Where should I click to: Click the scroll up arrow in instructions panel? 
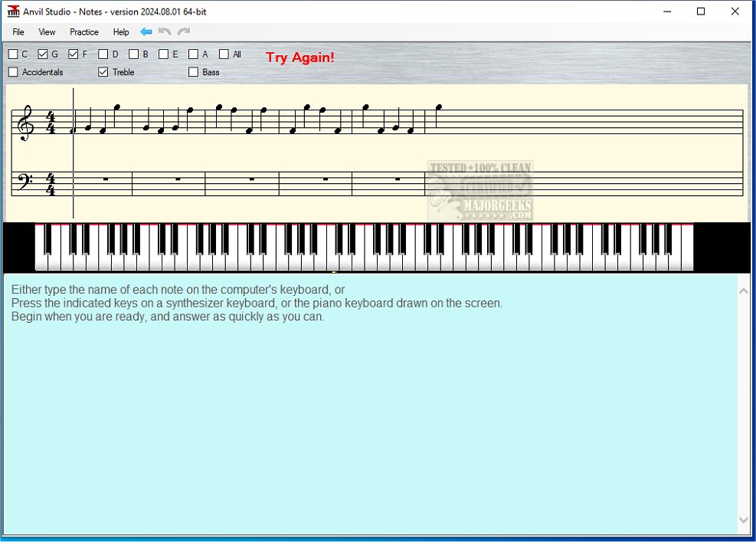[743, 289]
